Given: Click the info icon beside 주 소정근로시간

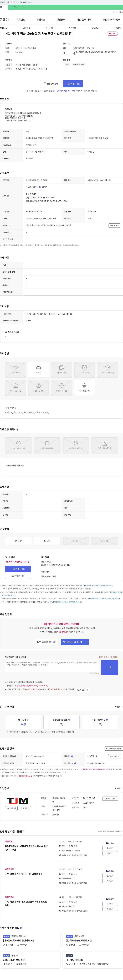Looking at the screenshot, I should pos(40,187).
